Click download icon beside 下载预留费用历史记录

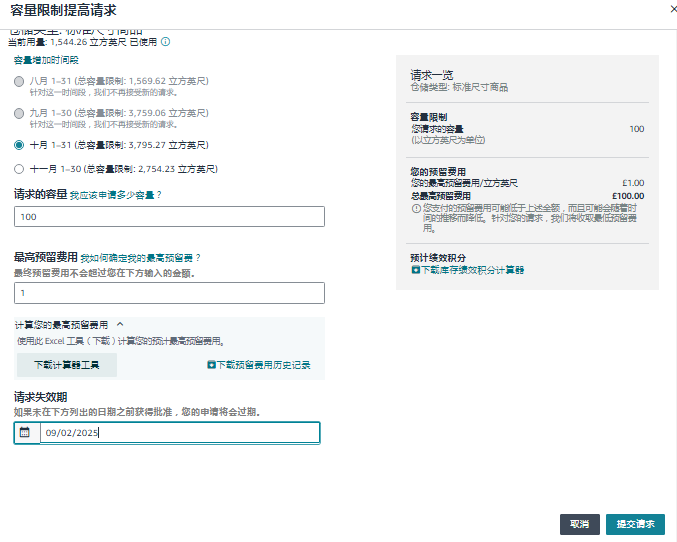211,365
